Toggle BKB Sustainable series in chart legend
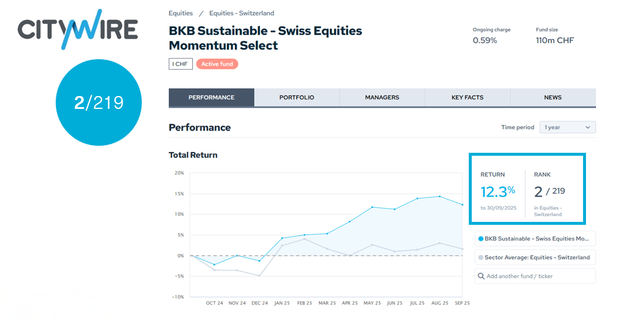This screenshot has width=644, height=322. click(534, 239)
